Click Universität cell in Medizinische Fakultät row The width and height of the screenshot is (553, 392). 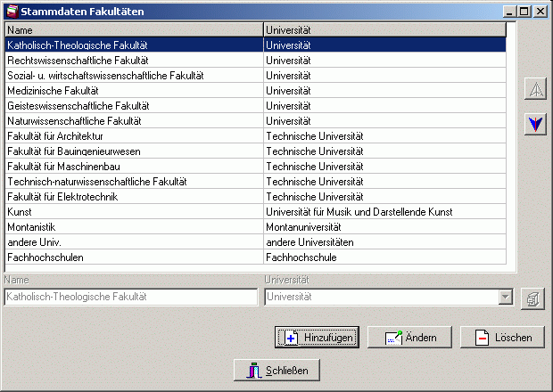pos(384,91)
